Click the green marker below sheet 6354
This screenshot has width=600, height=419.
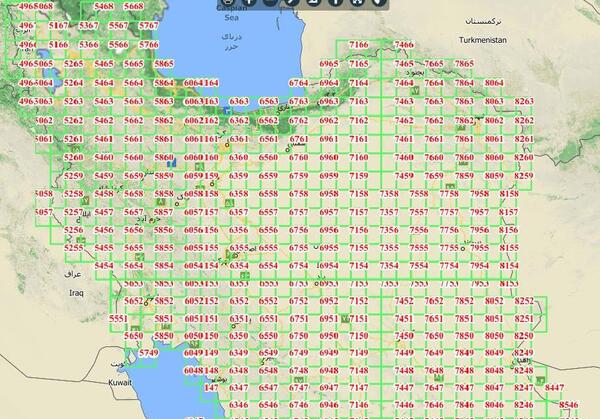point(245,275)
